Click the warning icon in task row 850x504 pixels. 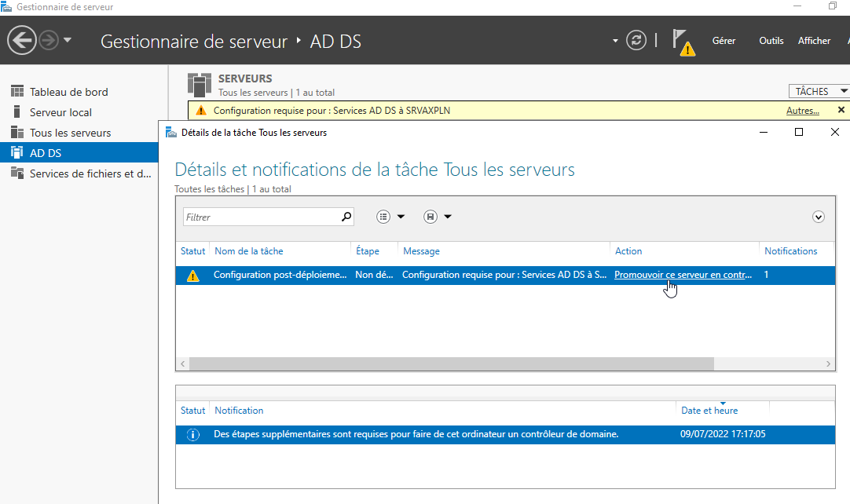click(x=192, y=276)
